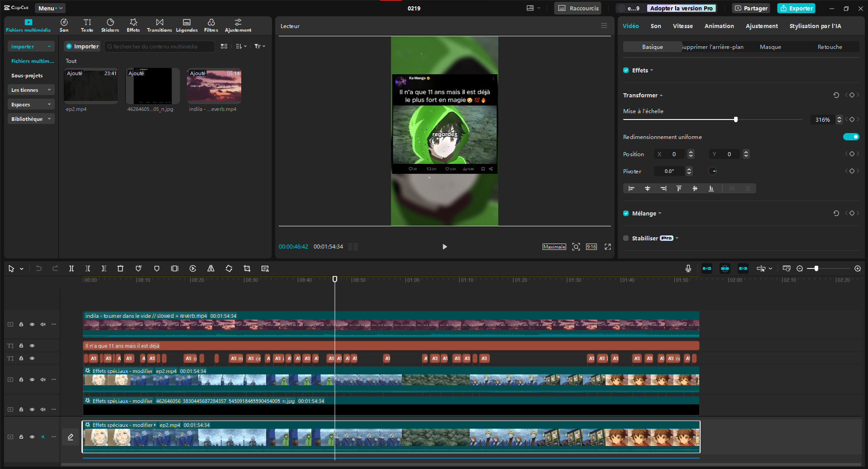Turn off Redimensionnement uniforme switch
Image resolution: width=868 pixels, height=469 pixels.
click(x=851, y=137)
